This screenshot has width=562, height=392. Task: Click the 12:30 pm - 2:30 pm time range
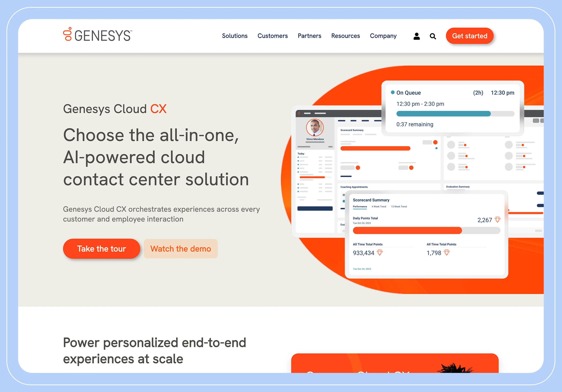click(x=420, y=104)
